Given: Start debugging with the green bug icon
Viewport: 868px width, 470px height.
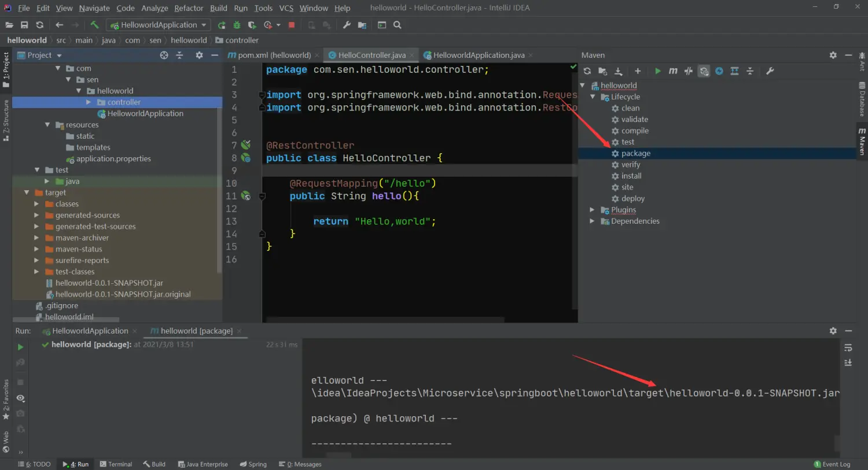Looking at the screenshot, I should pyautogui.click(x=237, y=25).
